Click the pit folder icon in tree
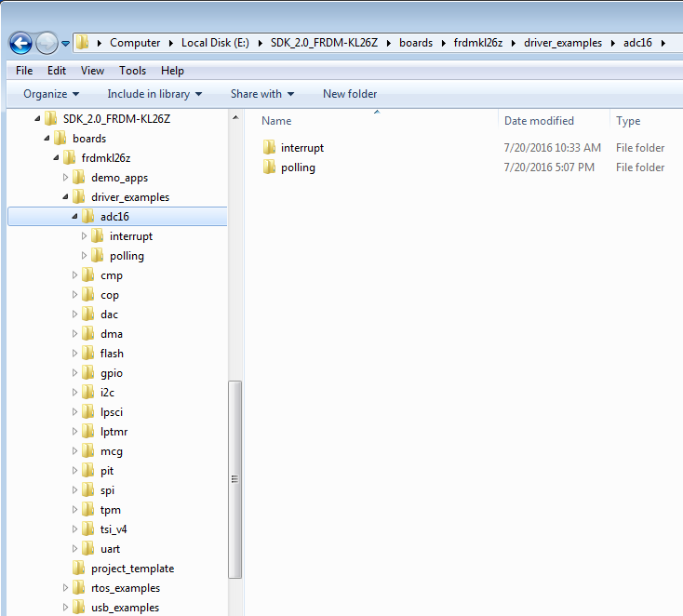This screenshot has height=616, width=683. click(x=88, y=471)
